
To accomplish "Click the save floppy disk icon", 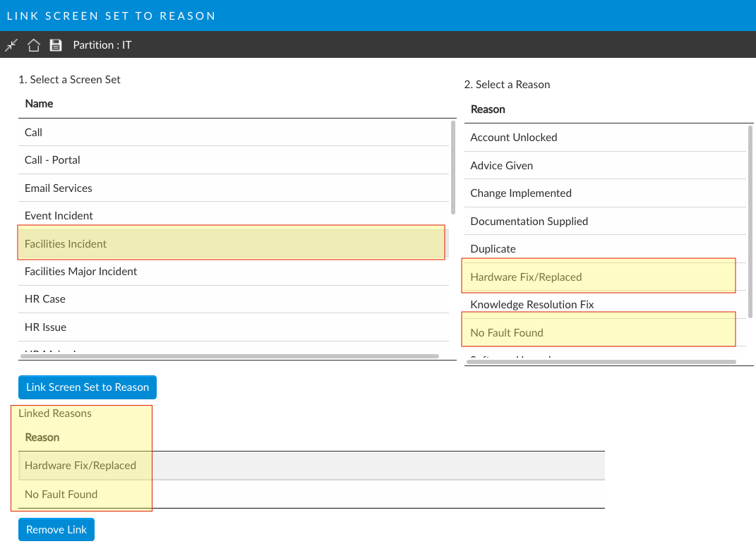I will [x=56, y=45].
